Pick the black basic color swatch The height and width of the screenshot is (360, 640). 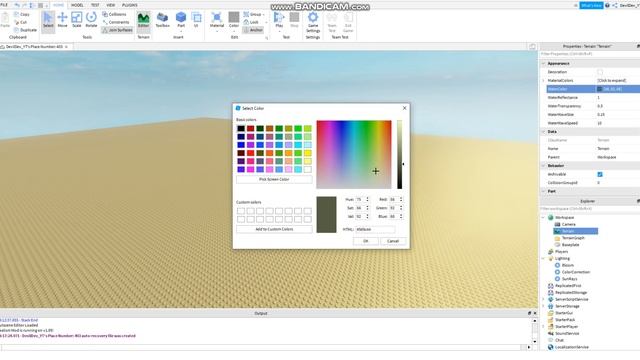pos(241,128)
